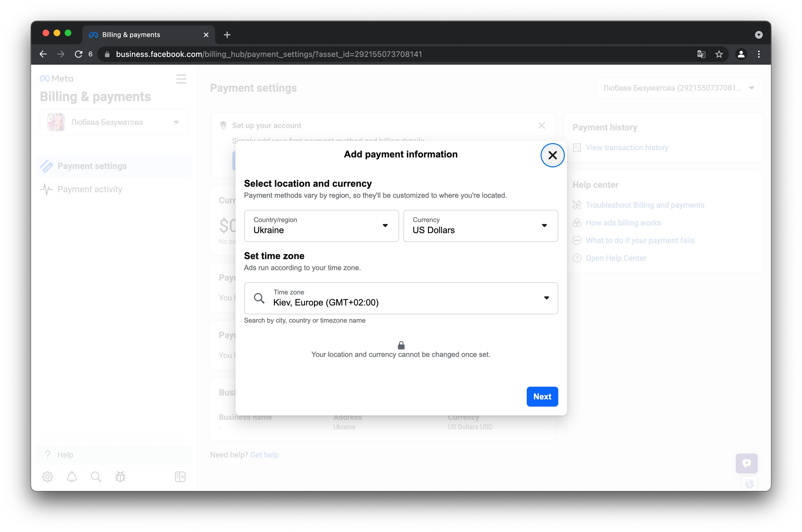Click What to do if your payment fails

640,240
